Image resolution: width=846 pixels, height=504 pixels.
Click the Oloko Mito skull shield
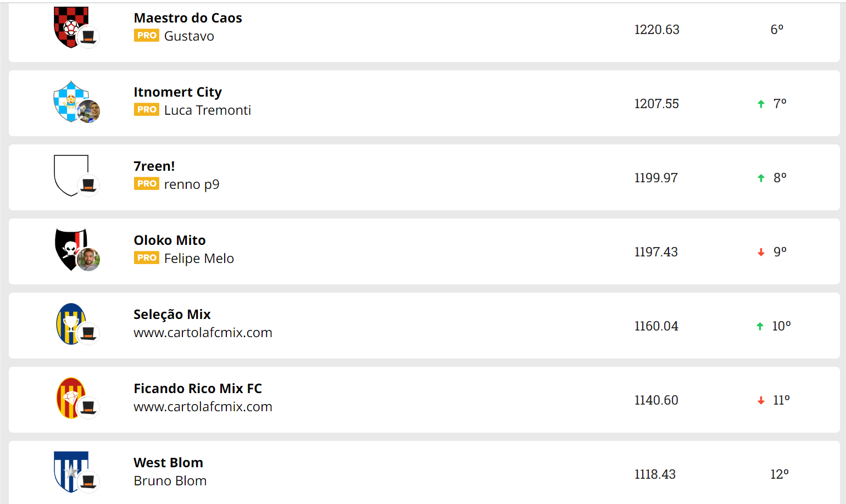pyautogui.click(x=71, y=250)
